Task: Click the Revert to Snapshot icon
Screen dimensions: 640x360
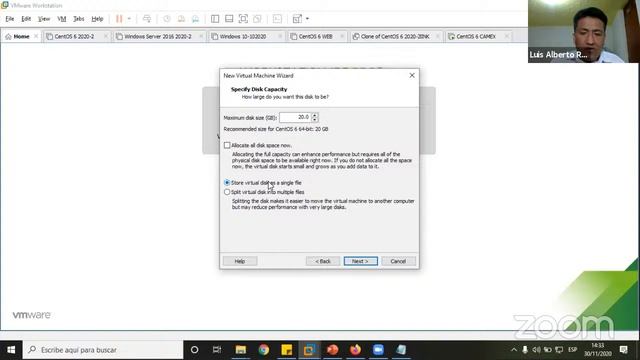Action: [x=181, y=19]
